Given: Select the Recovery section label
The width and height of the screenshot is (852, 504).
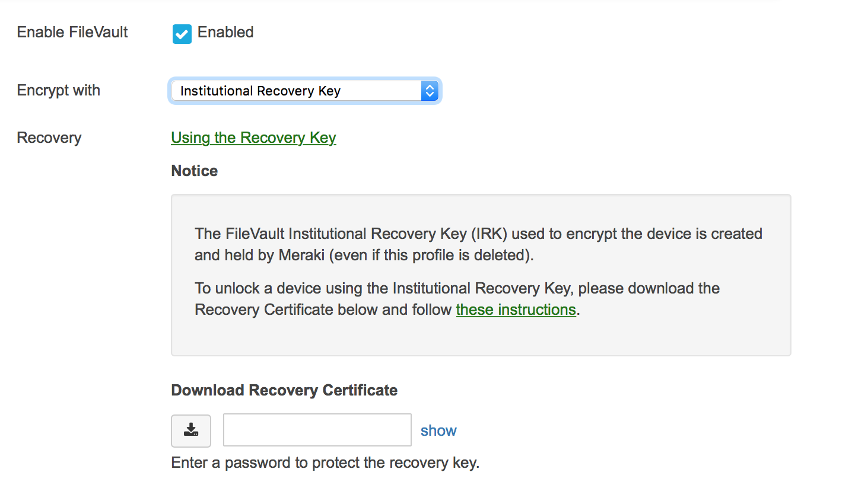Looking at the screenshot, I should (x=48, y=138).
